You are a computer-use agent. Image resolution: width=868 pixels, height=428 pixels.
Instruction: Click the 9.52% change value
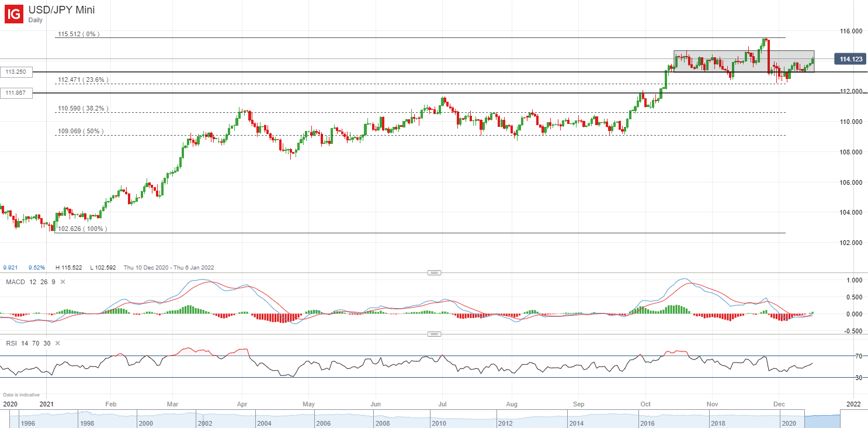(x=37, y=268)
